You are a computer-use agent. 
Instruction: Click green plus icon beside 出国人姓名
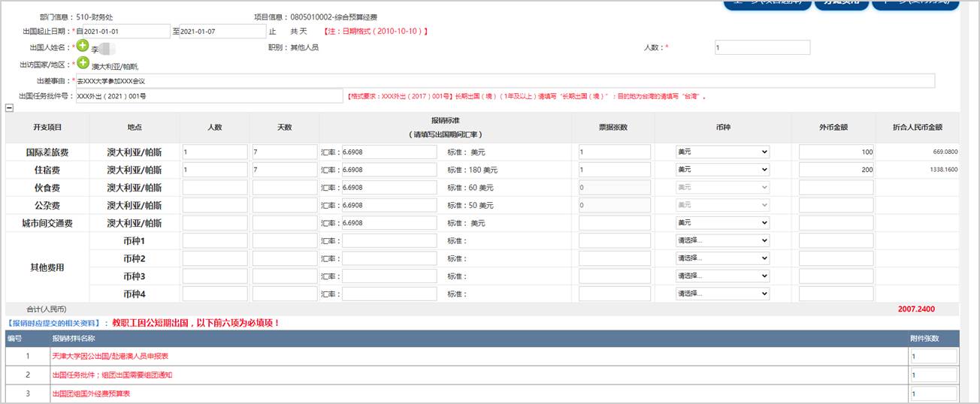click(83, 45)
